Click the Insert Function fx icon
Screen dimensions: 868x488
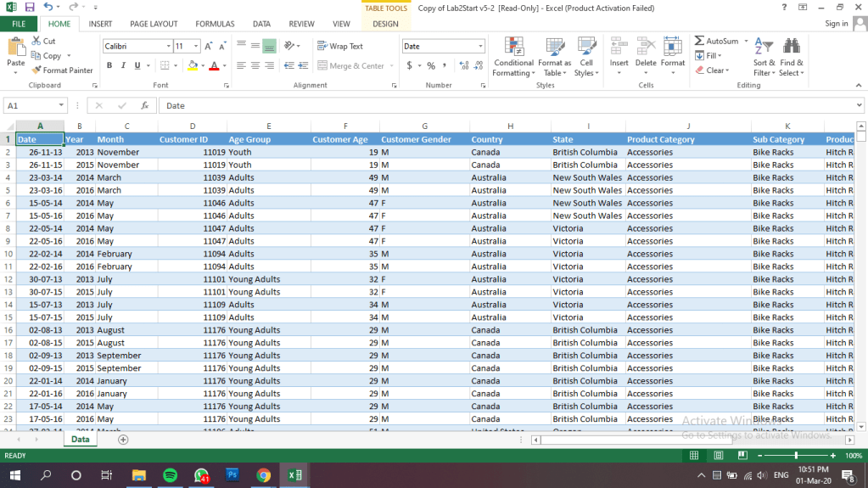click(x=145, y=106)
